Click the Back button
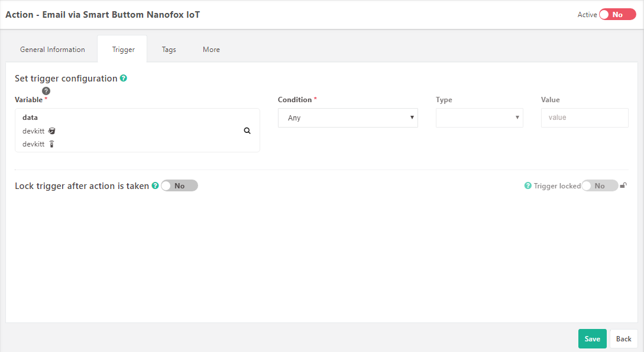The image size is (644, 352). point(623,339)
